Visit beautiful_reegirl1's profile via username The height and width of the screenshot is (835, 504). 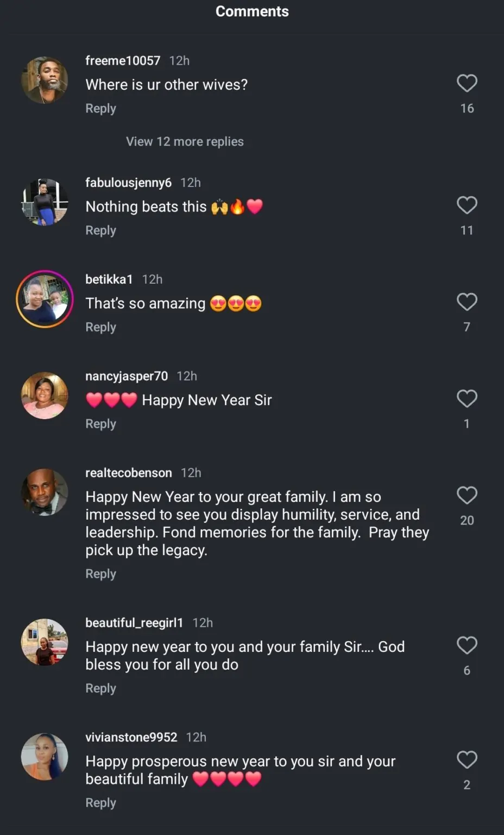[134, 623]
